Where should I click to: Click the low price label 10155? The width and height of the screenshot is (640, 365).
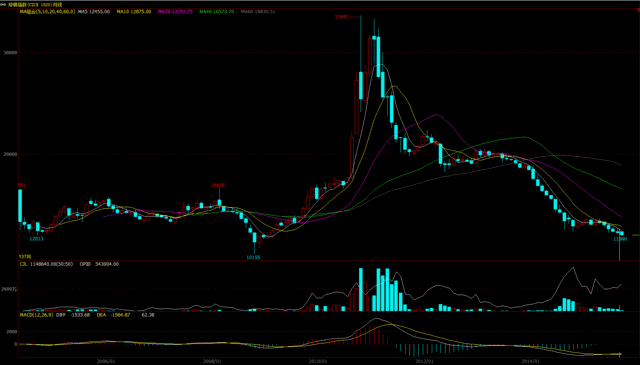click(253, 257)
